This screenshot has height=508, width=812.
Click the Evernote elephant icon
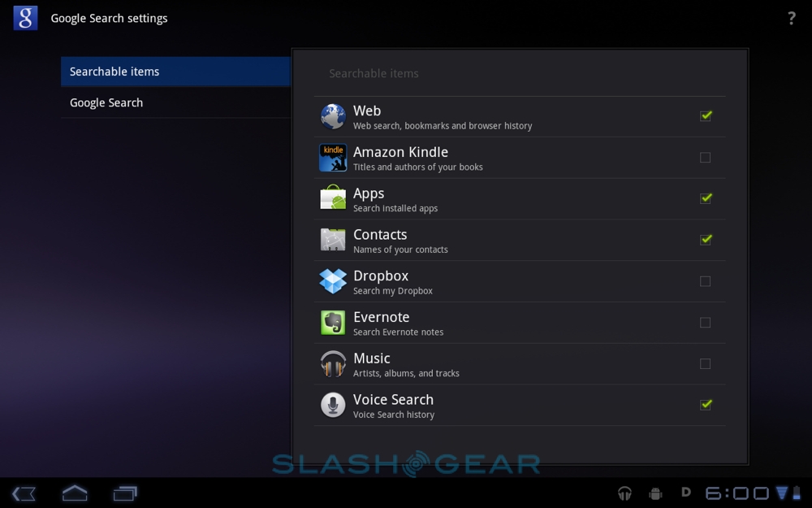click(333, 323)
